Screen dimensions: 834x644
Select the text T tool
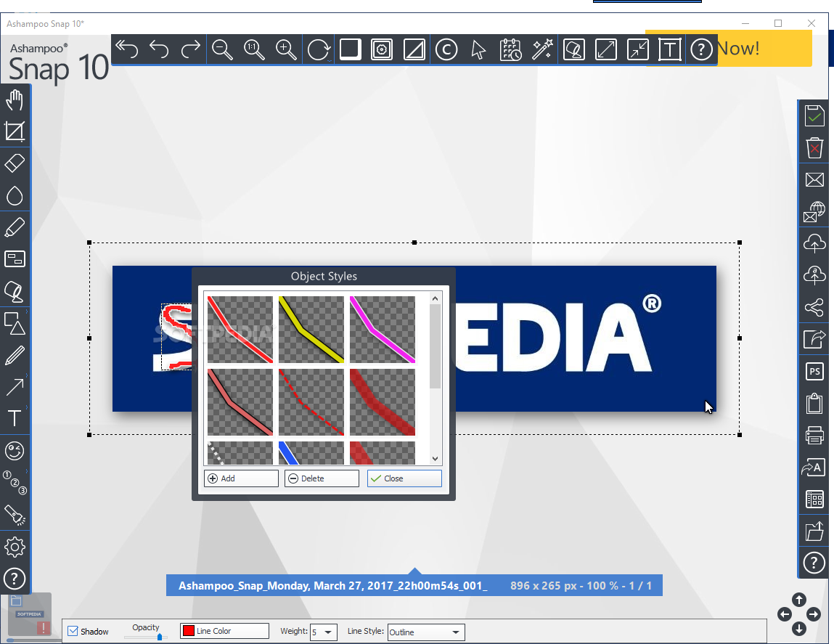(x=15, y=418)
